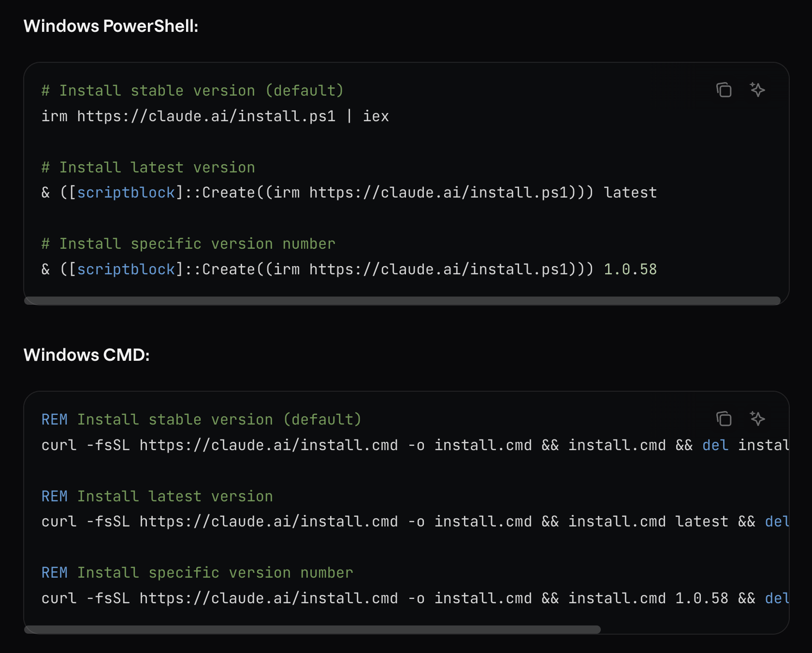Copy the Windows CMD code block
Image resolution: width=812 pixels, height=653 pixels.
pos(724,419)
